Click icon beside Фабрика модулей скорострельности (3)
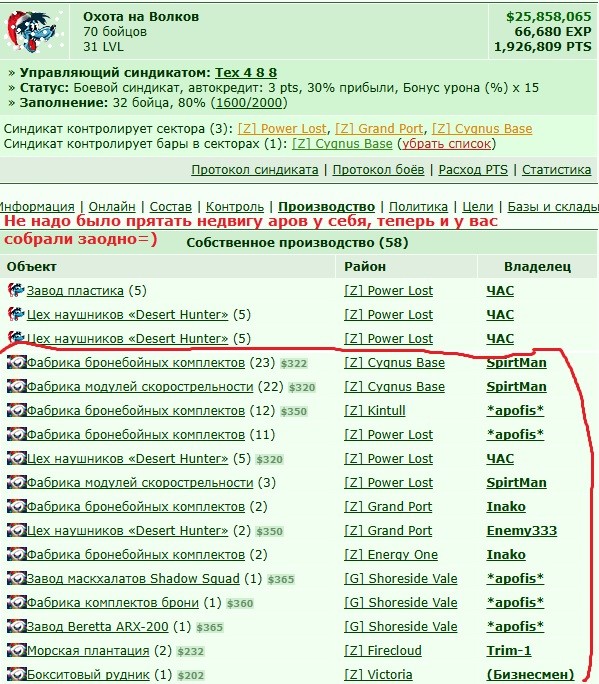 click(x=17, y=482)
